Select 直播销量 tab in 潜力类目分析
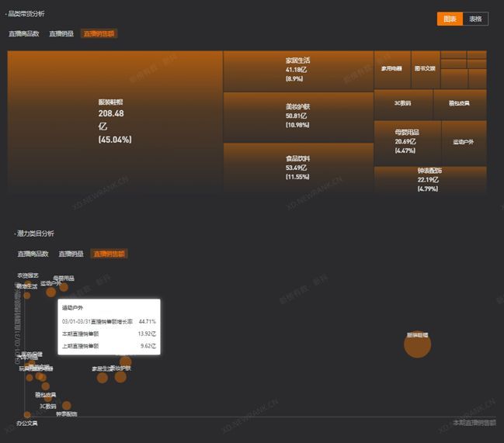This screenshot has height=443, width=504. point(71,254)
